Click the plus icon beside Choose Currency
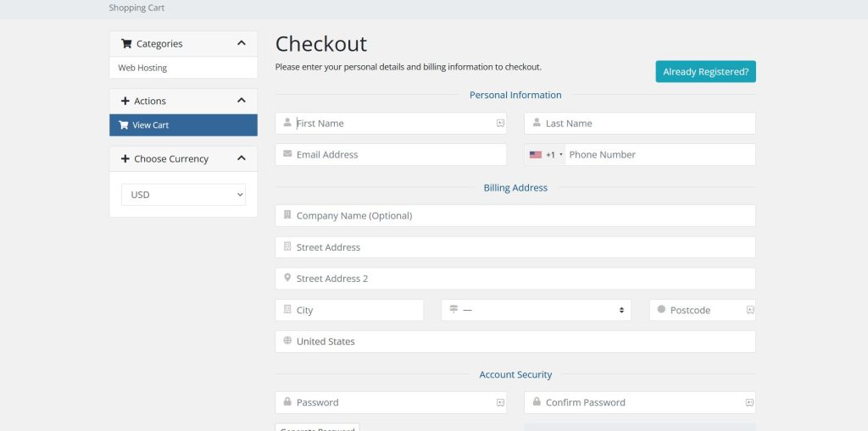This screenshot has height=431, width=868. [x=125, y=159]
